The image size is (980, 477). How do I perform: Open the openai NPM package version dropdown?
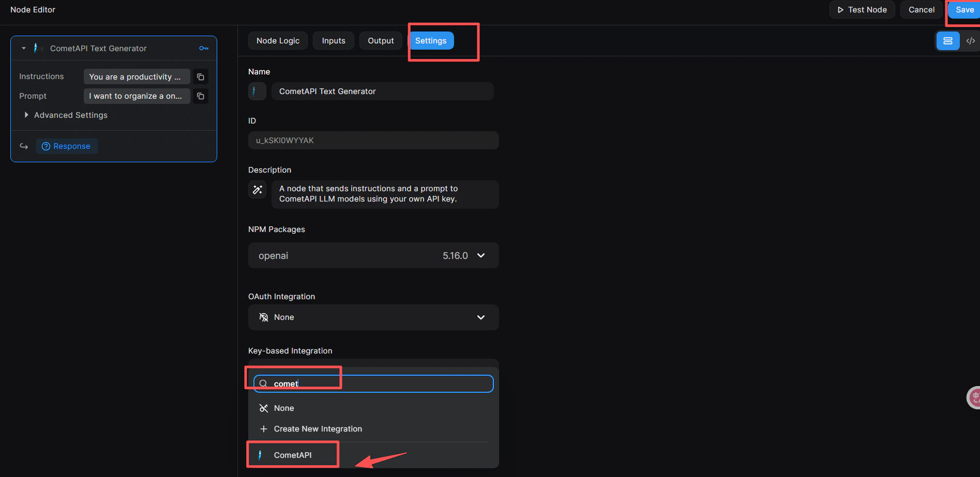pyautogui.click(x=480, y=255)
